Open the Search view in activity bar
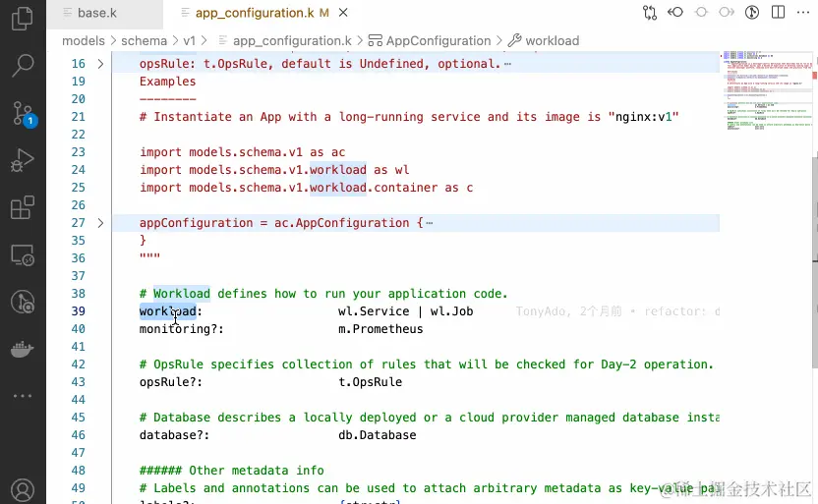The width and height of the screenshot is (818, 504). [x=23, y=66]
